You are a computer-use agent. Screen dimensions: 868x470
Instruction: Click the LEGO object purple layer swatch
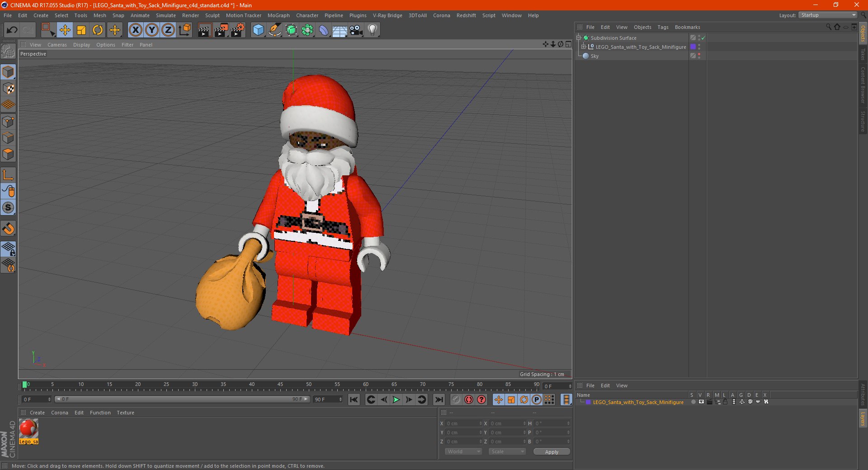point(693,47)
